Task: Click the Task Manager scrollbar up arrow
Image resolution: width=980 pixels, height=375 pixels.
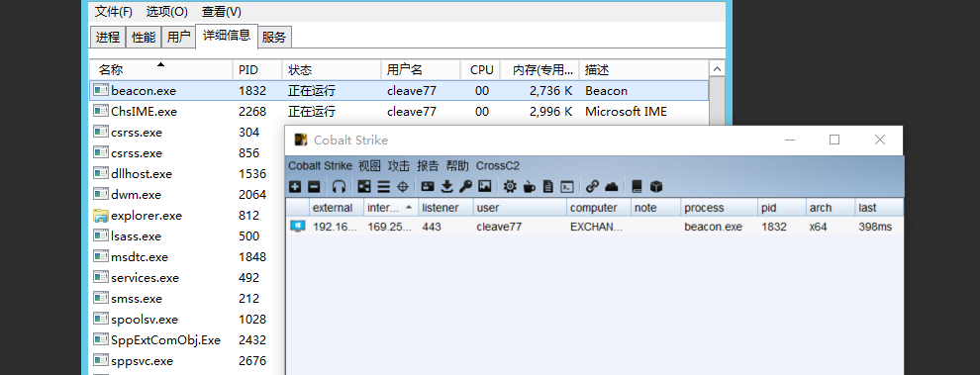Action: click(718, 69)
